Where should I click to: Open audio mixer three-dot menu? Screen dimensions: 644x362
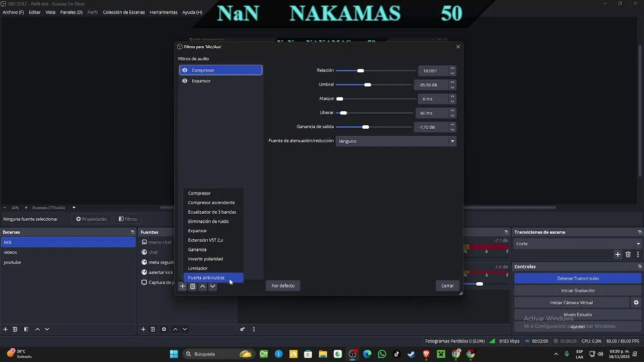[254, 329]
